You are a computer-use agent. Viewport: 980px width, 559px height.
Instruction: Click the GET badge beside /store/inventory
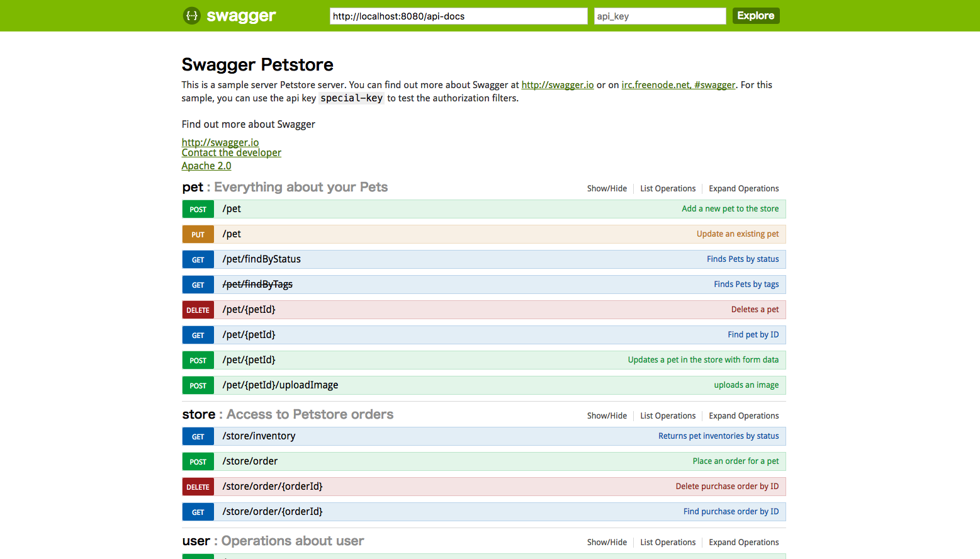pos(198,436)
